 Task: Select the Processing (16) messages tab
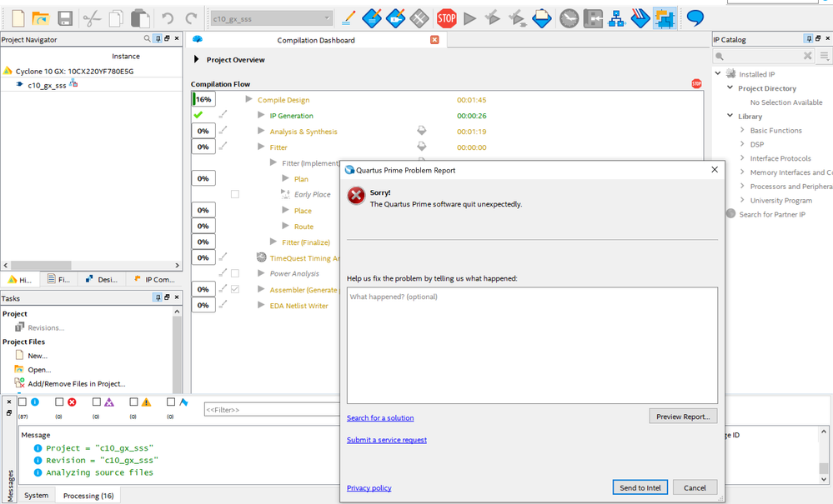coord(88,496)
